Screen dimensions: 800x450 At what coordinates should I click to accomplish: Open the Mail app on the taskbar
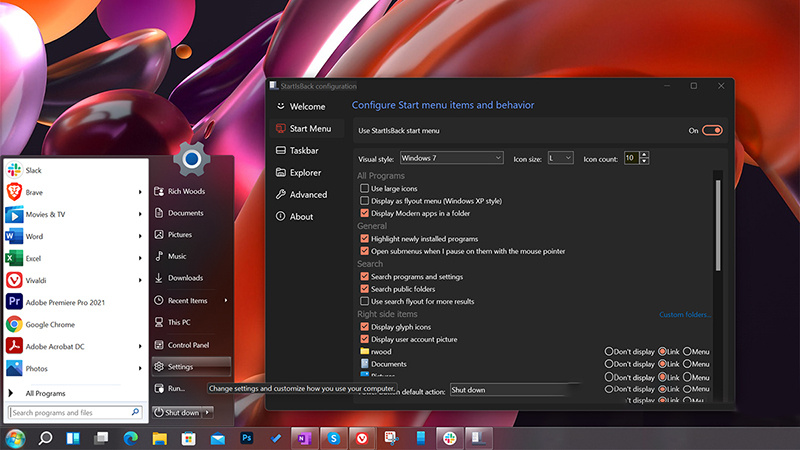[x=218, y=438]
